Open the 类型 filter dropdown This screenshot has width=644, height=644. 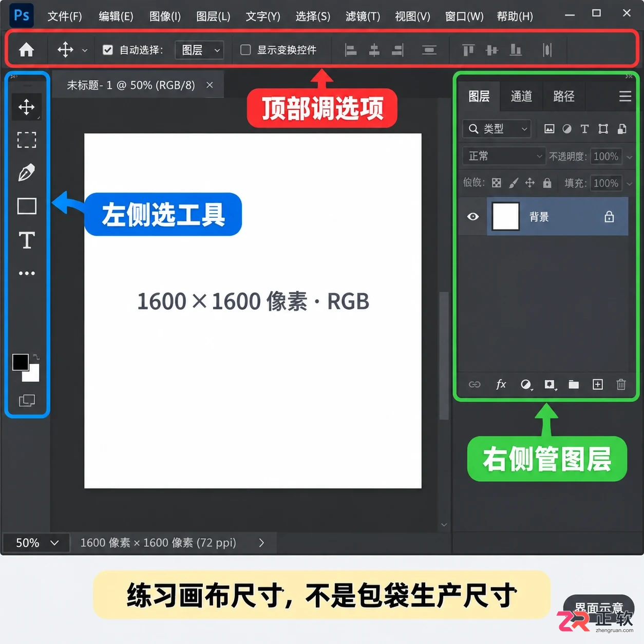(497, 129)
